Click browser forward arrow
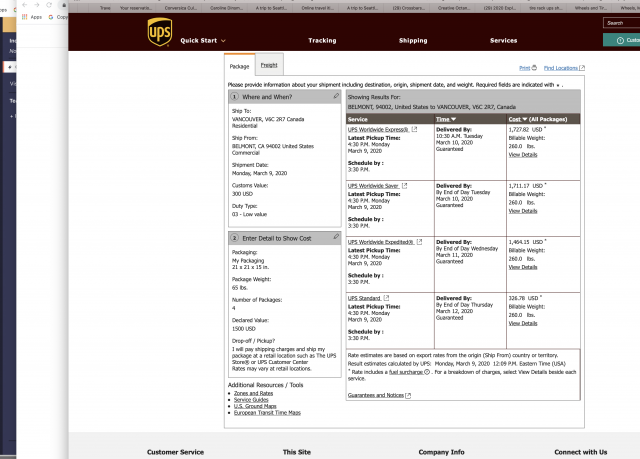The width and height of the screenshot is (640, 459). point(37,5)
